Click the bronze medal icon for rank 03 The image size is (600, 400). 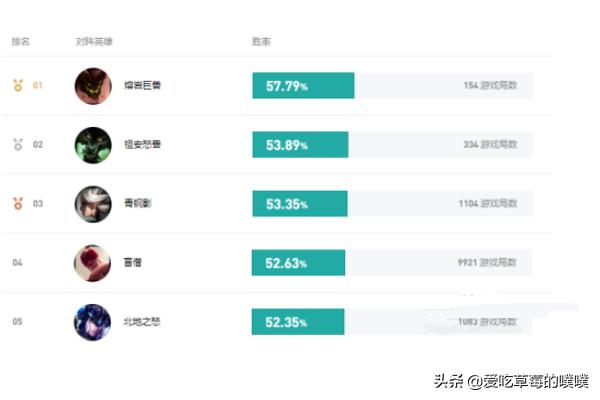pyautogui.click(x=18, y=203)
